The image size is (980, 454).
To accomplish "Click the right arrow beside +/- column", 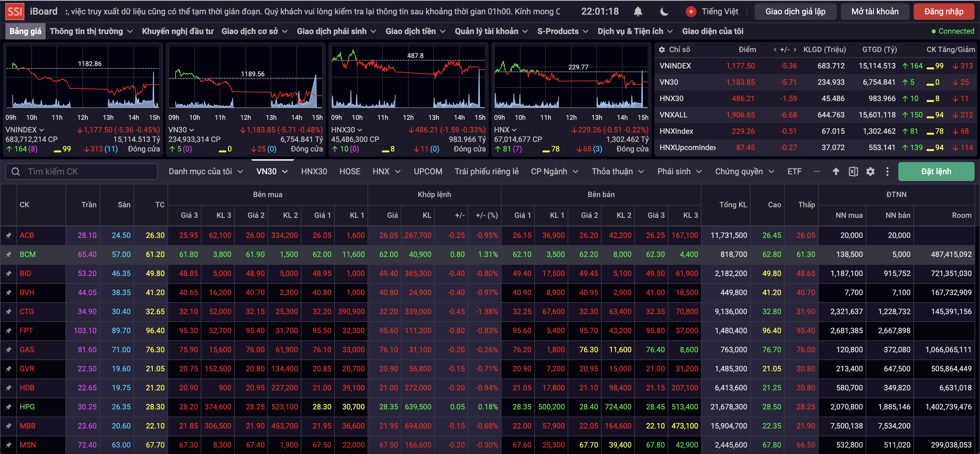I will click(x=794, y=49).
